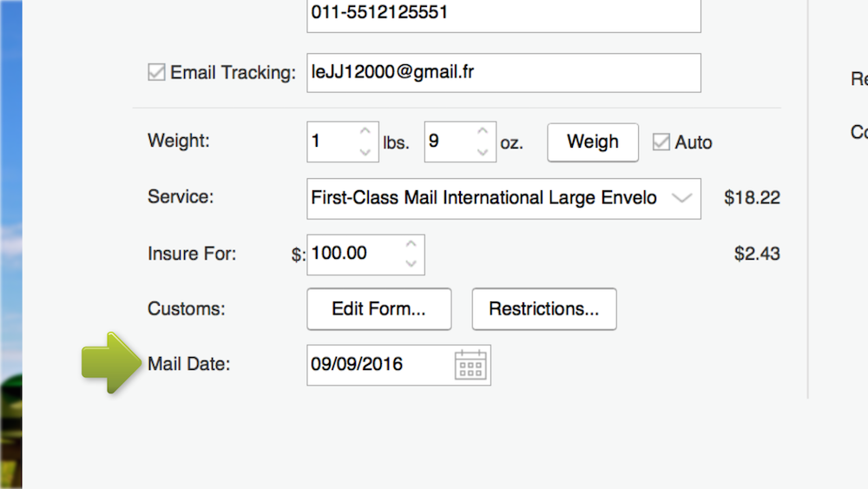Click the pounds weight input field
Viewport: 868px width, 489px height.
pos(331,142)
